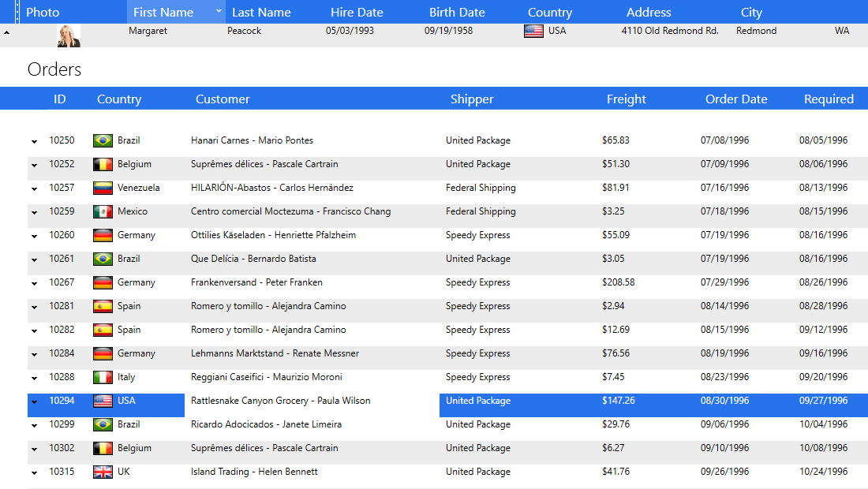Screen dimensions: 868x489
Task: Click the Belgium flag in order 10252
Action: [x=103, y=165]
